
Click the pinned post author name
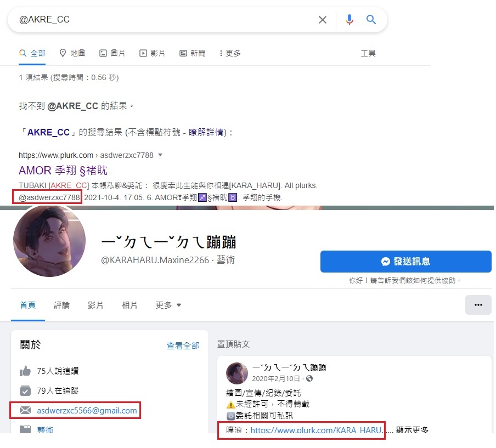coord(289,368)
